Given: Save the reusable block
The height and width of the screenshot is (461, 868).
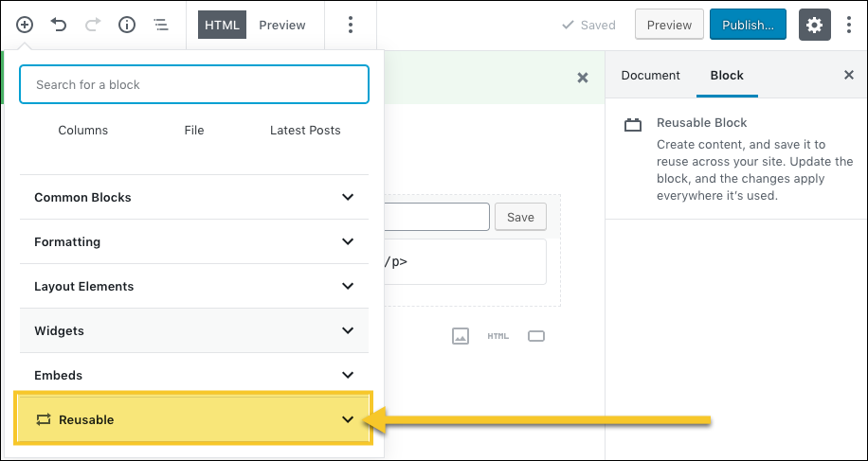Looking at the screenshot, I should point(520,217).
